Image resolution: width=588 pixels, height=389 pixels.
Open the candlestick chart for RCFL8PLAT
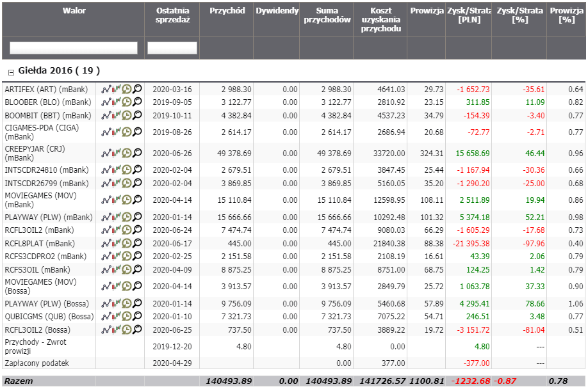116,243
